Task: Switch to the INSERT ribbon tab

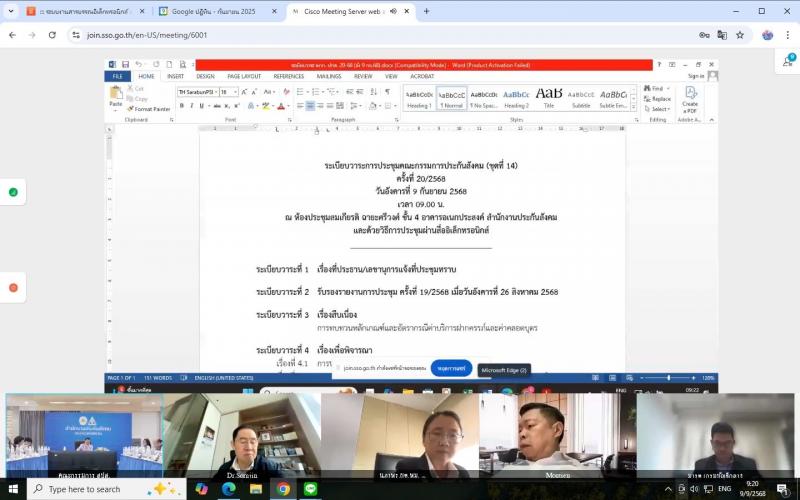Action: [176, 77]
